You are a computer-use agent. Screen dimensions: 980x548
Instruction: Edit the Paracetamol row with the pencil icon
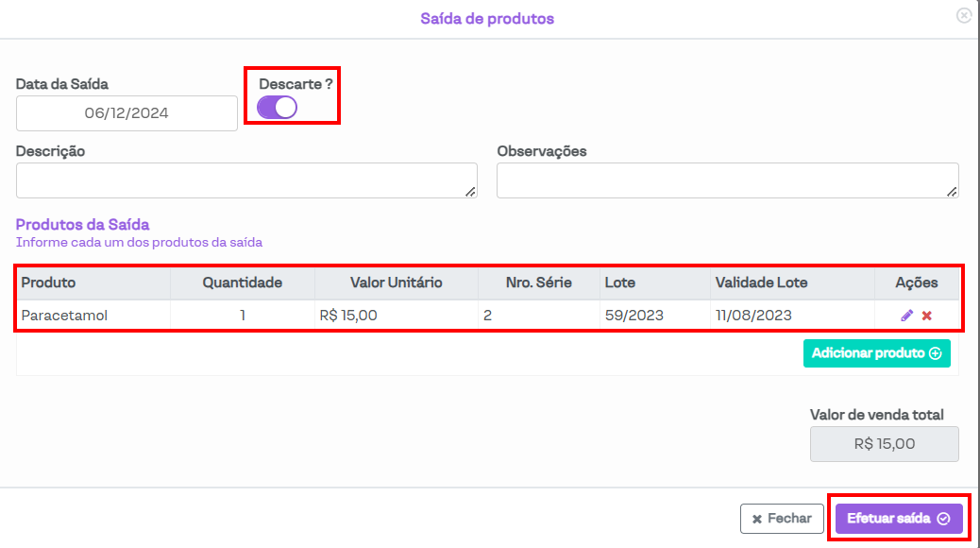click(x=907, y=316)
